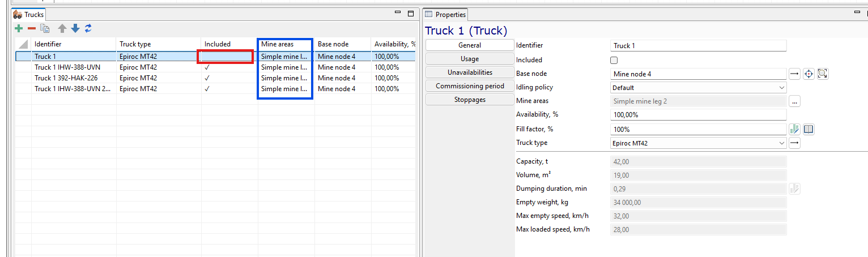Click the table corner select-all triangle
The image size is (868, 257).
point(23,44)
